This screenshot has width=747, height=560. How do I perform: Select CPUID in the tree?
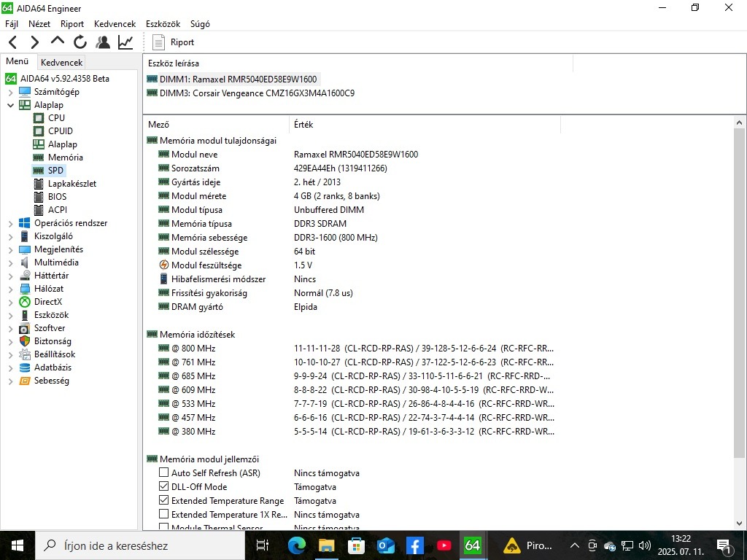60,131
